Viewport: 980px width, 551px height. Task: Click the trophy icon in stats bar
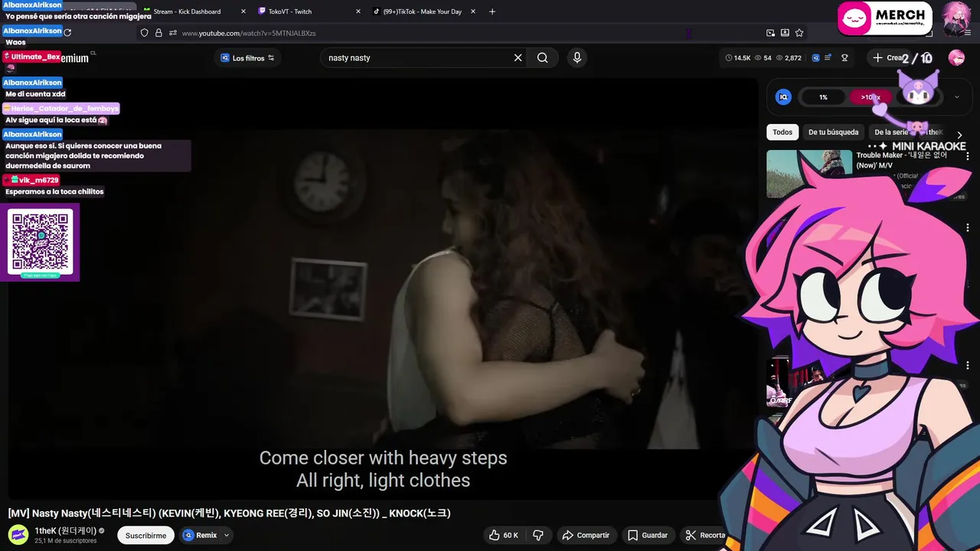tap(844, 57)
